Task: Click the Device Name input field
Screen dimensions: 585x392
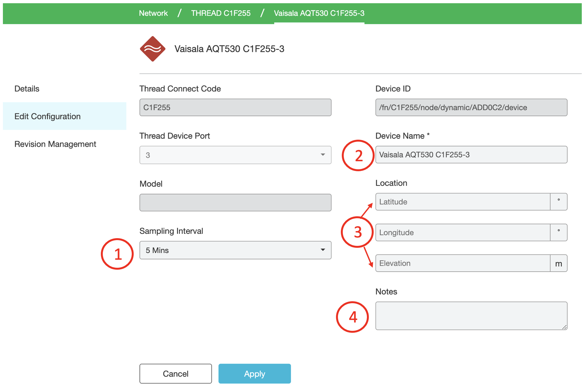Action: click(471, 155)
